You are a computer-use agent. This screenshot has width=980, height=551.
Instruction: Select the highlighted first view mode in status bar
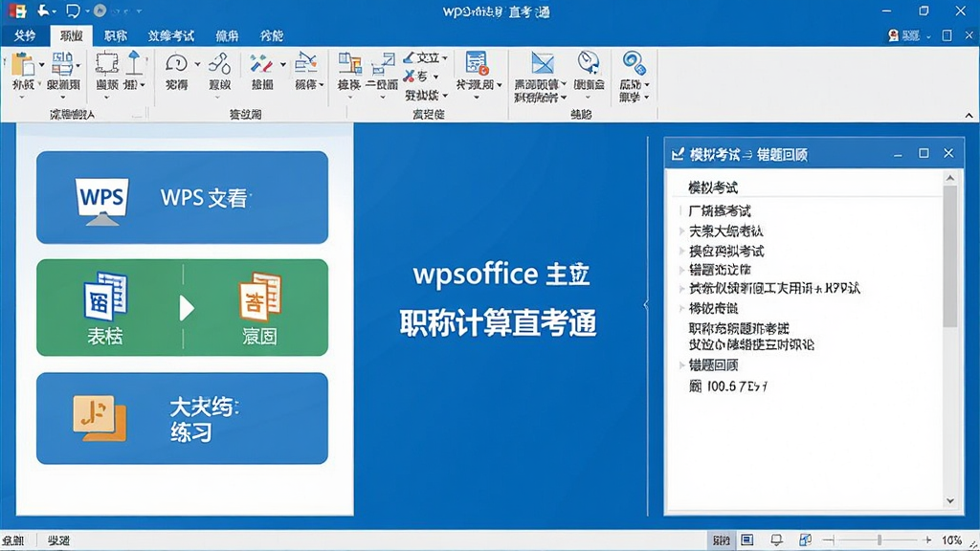pyautogui.click(x=722, y=540)
